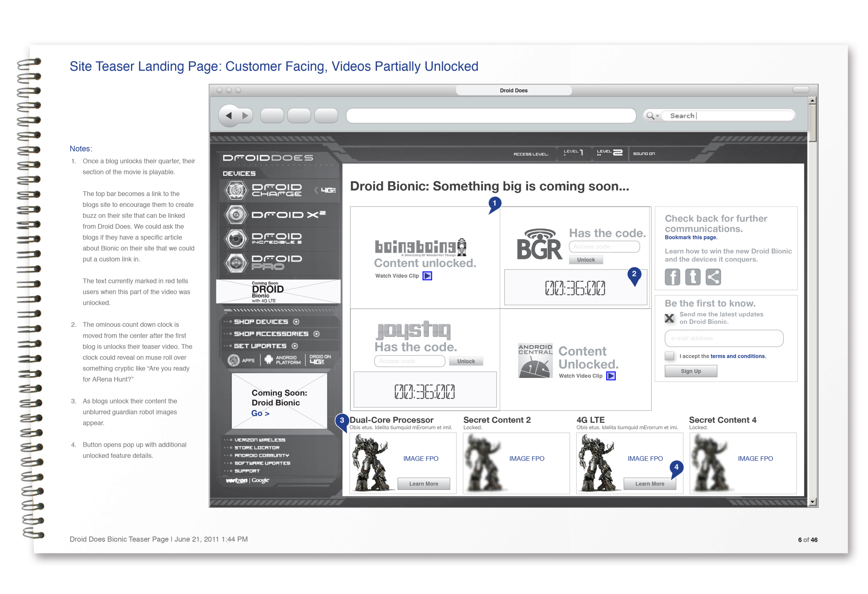868x594 pixels.
Task: Click Unlock button under joystiq
Action: click(466, 361)
